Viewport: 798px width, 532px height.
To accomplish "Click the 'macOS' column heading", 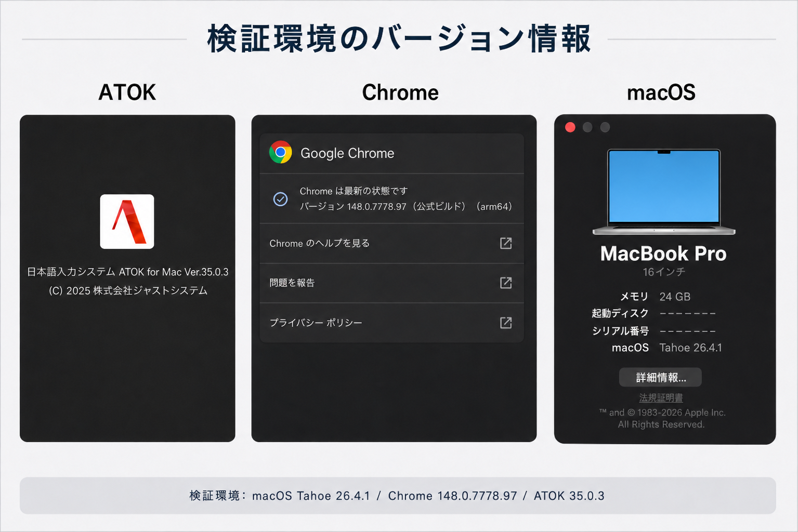I will tap(661, 92).
